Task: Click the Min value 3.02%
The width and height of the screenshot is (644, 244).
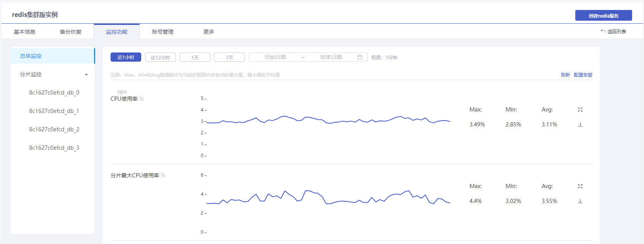Action: [513, 201]
